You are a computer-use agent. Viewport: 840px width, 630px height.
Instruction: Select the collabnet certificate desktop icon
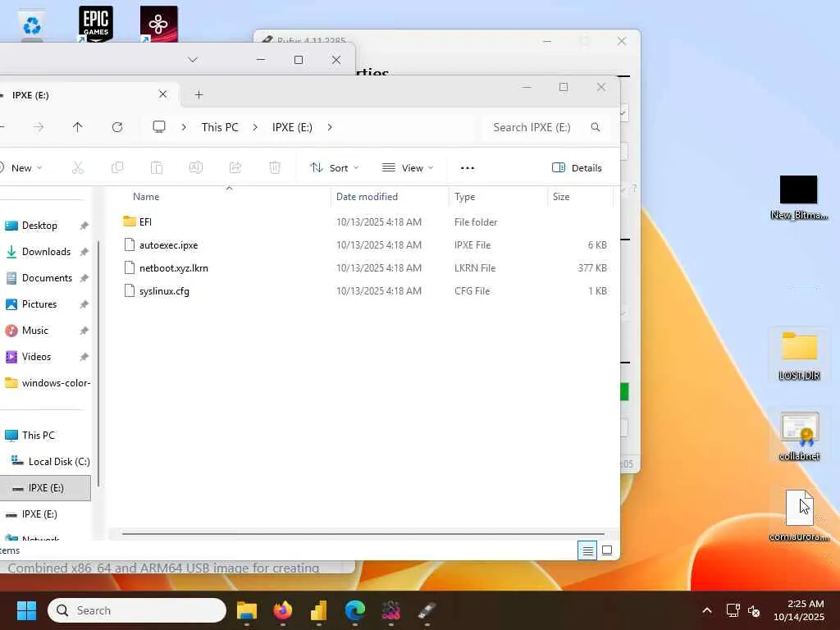(799, 436)
